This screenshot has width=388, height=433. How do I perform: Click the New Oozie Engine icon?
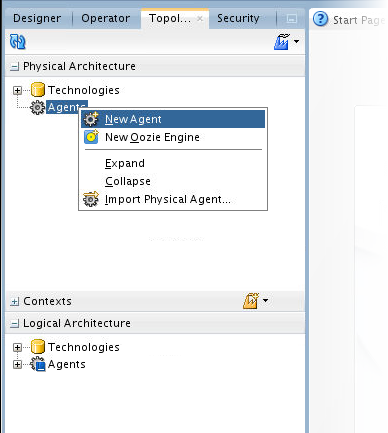[x=91, y=137]
